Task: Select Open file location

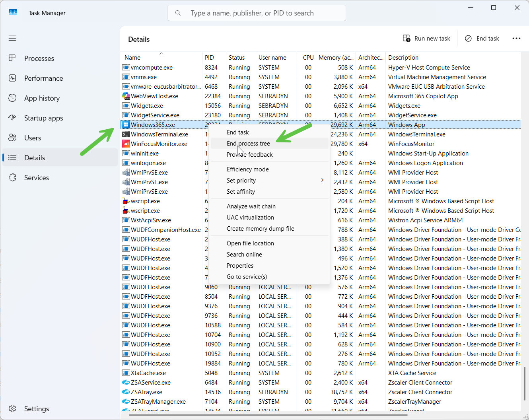Action: click(270, 243)
